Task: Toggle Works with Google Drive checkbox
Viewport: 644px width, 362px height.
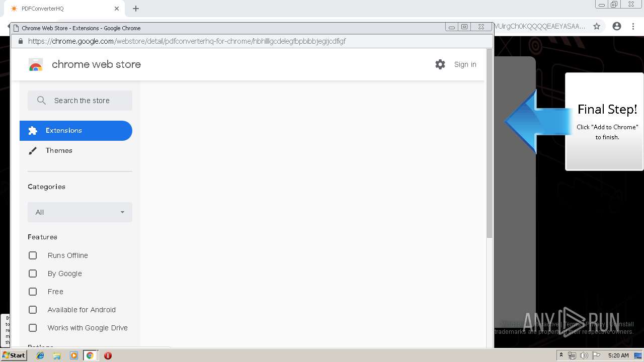Action: [33, 328]
